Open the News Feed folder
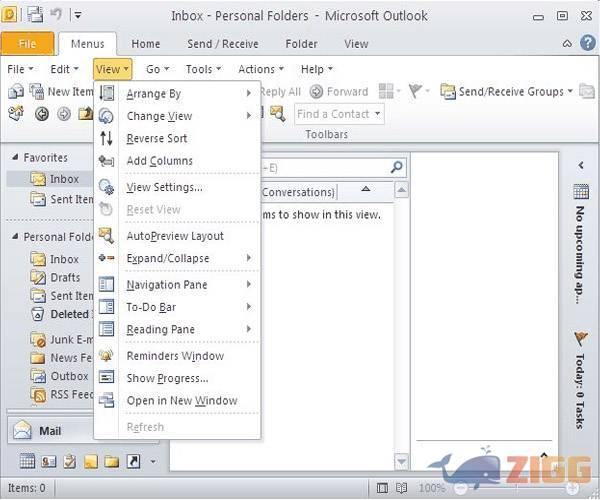600x500 pixels. [61, 358]
